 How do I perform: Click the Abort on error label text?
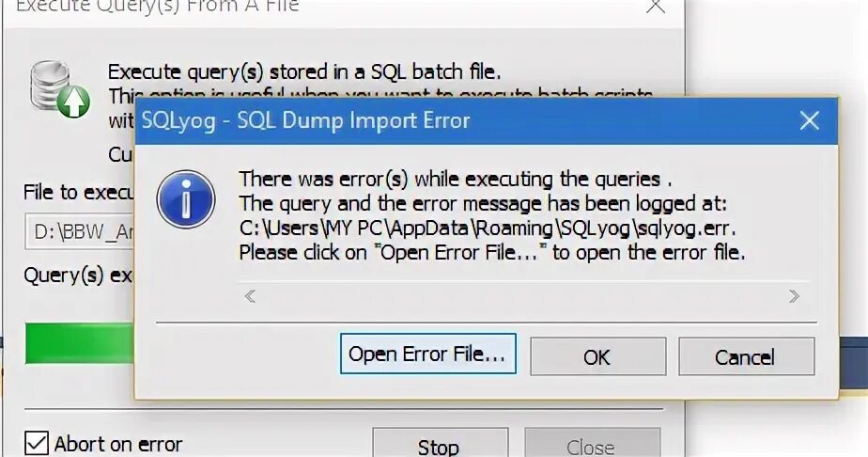point(118,444)
